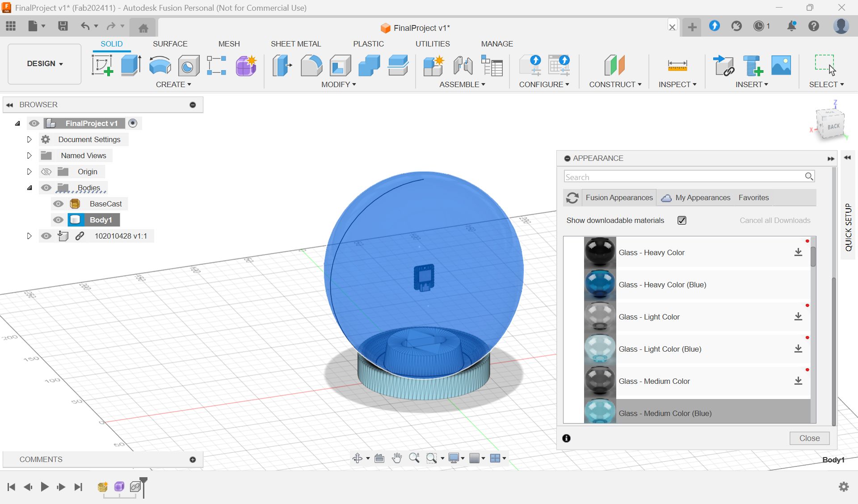Select Glass - Heavy Color (Blue) swatch
The height and width of the screenshot is (504, 858).
click(600, 285)
